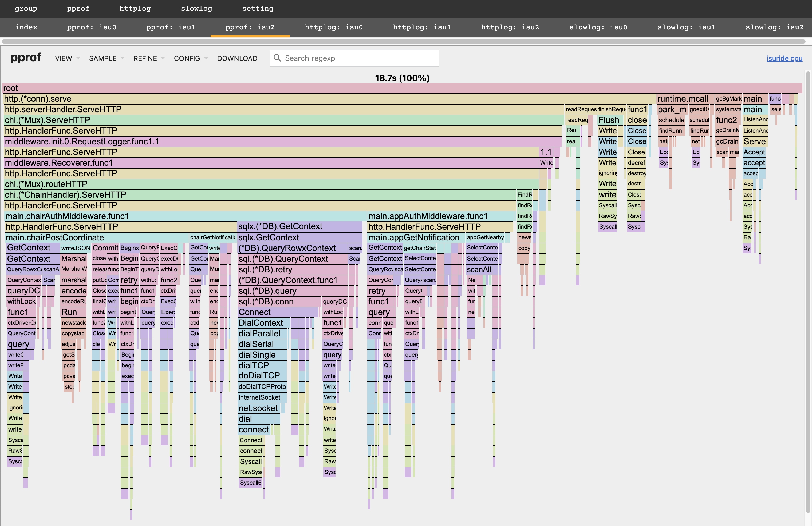Image resolution: width=812 pixels, height=526 pixels.
Task: Select sqlx.GetContext frame
Action: (x=300, y=238)
